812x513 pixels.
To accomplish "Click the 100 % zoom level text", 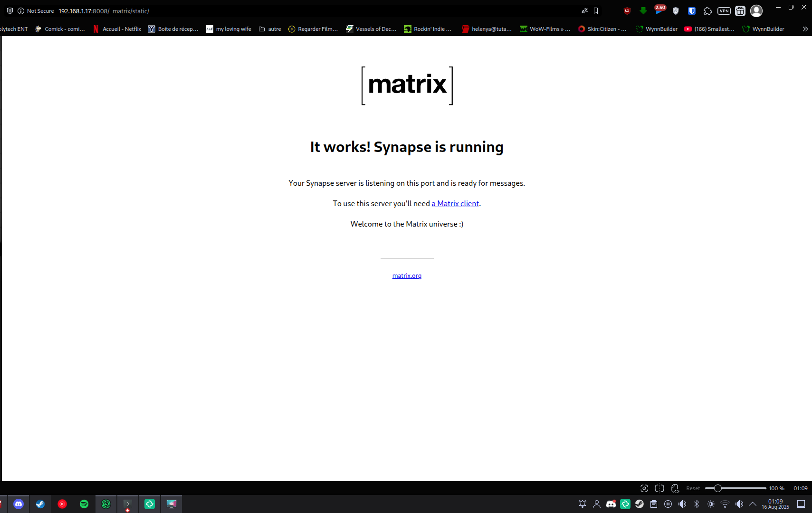I will click(777, 488).
